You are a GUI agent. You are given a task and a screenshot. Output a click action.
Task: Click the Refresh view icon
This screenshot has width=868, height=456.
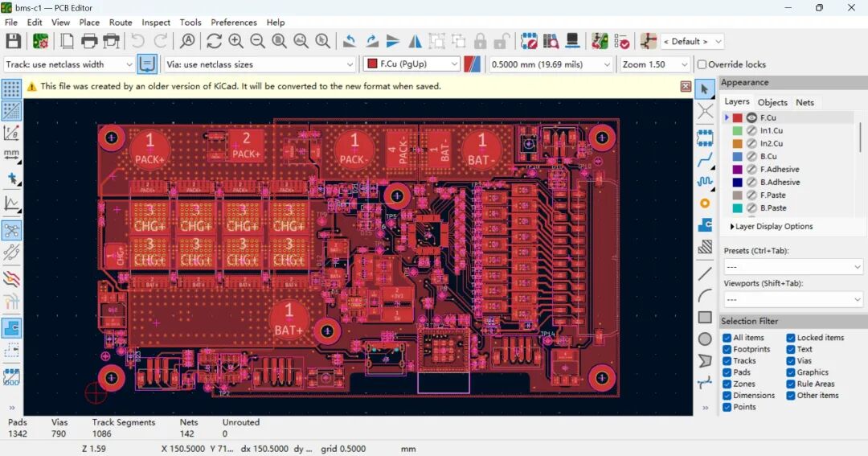point(215,42)
